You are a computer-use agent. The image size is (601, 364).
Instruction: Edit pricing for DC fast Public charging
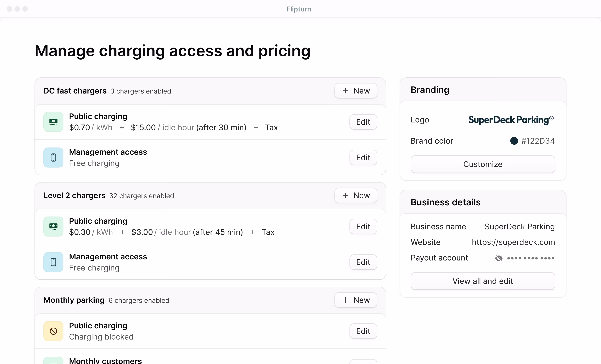pyautogui.click(x=363, y=122)
